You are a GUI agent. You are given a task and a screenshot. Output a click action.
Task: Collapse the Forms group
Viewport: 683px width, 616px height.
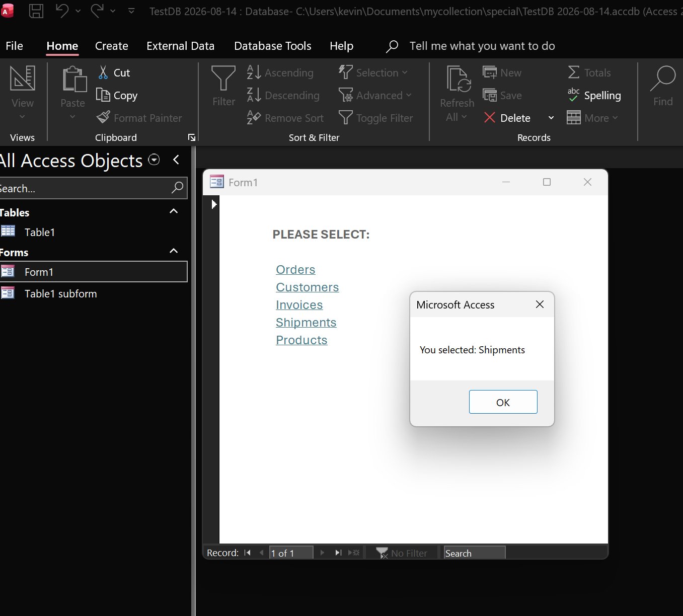[x=174, y=251]
